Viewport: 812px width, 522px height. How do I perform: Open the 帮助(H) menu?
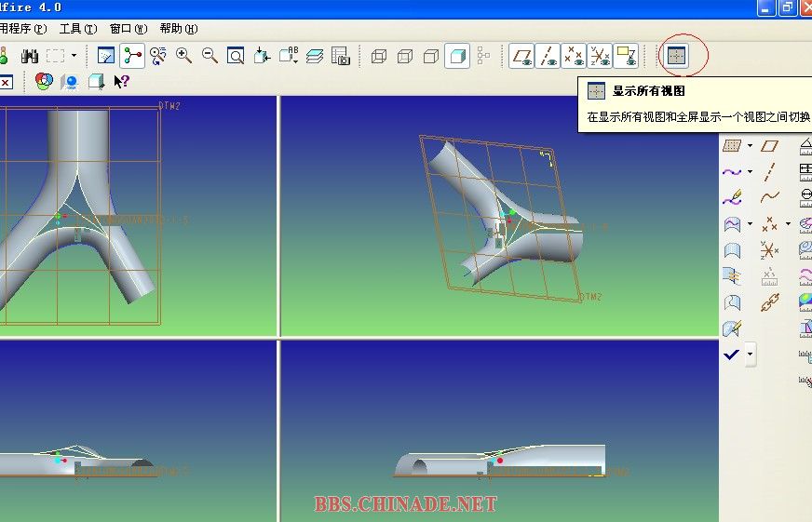coord(179,29)
